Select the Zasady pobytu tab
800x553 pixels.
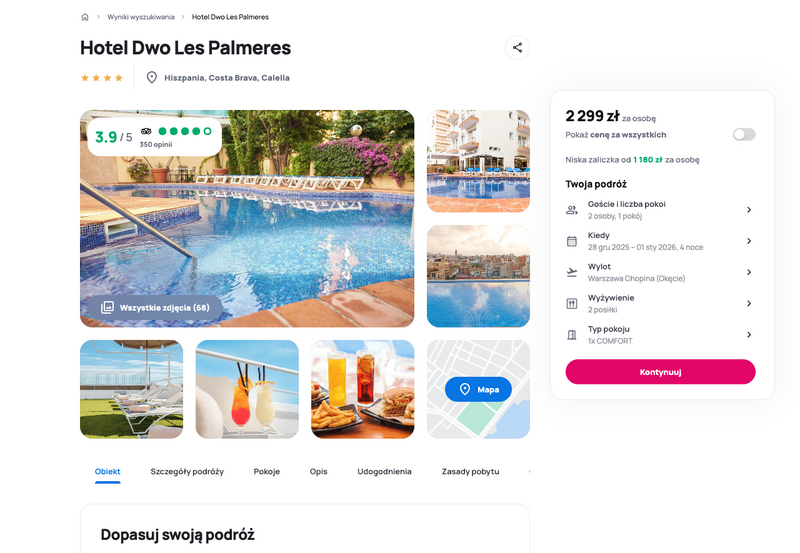(470, 471)
